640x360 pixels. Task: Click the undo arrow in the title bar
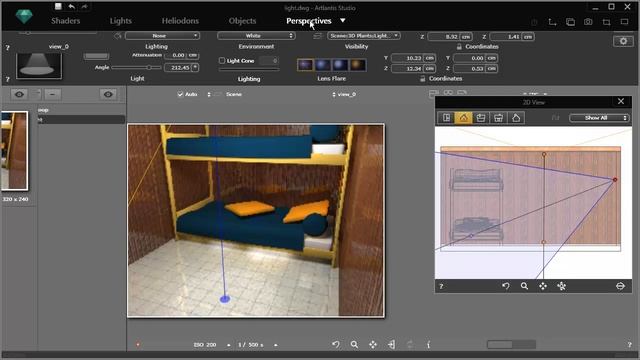71,7
